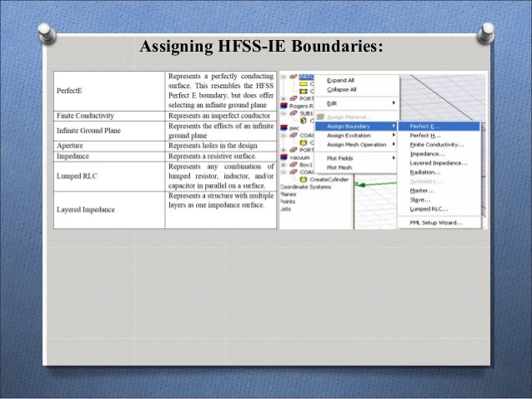Screen dimensions: 532x399
Task: Collapse the SUB1 tree node
Action: pyautogui.click(x=284, y=113)
